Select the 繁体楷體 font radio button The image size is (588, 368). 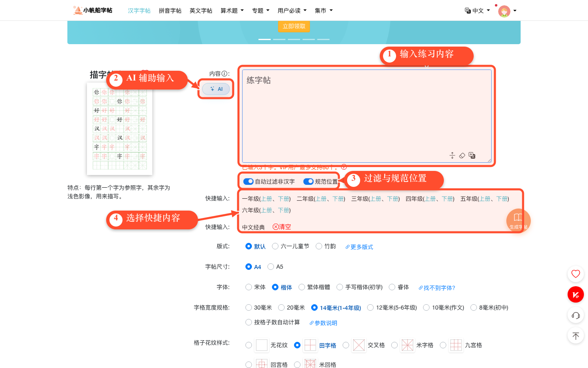click(302, 287)
